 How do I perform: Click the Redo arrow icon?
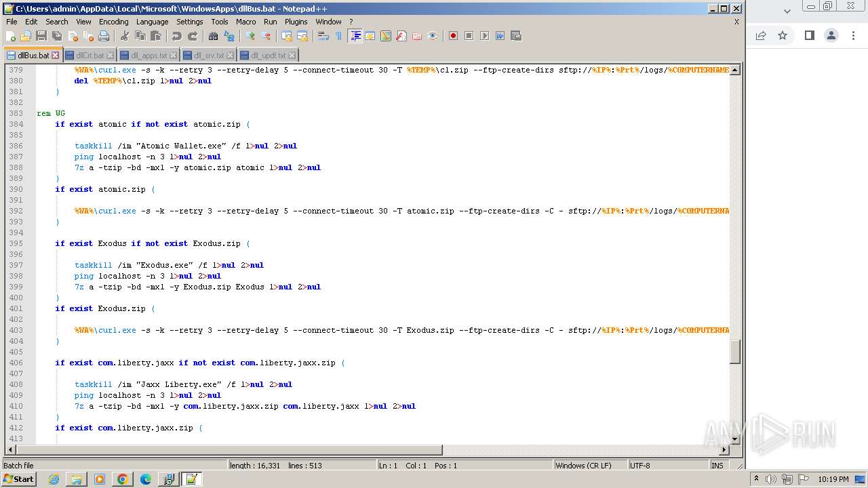click(192, 36)
